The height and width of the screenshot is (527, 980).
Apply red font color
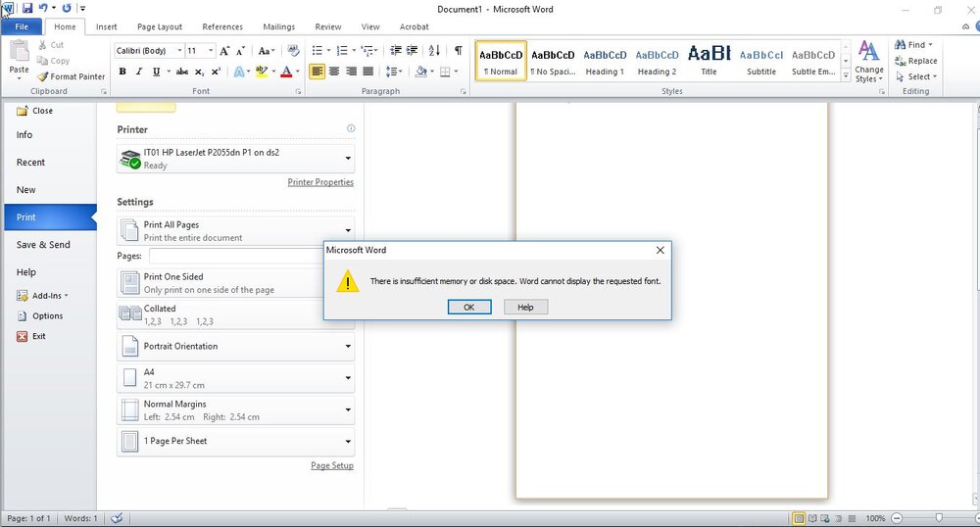pos(286,72)
